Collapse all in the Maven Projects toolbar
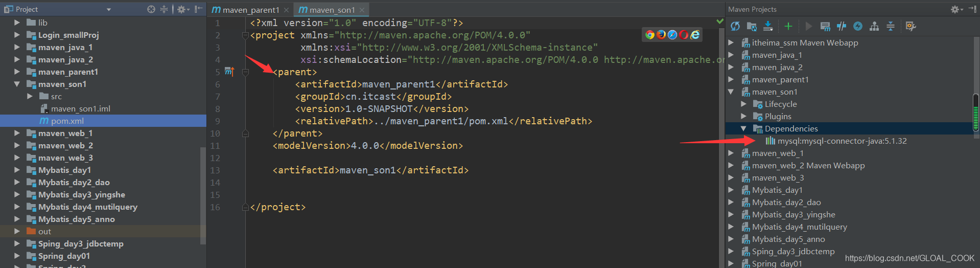Screen dimensions: 980x268 pos(891,26)
